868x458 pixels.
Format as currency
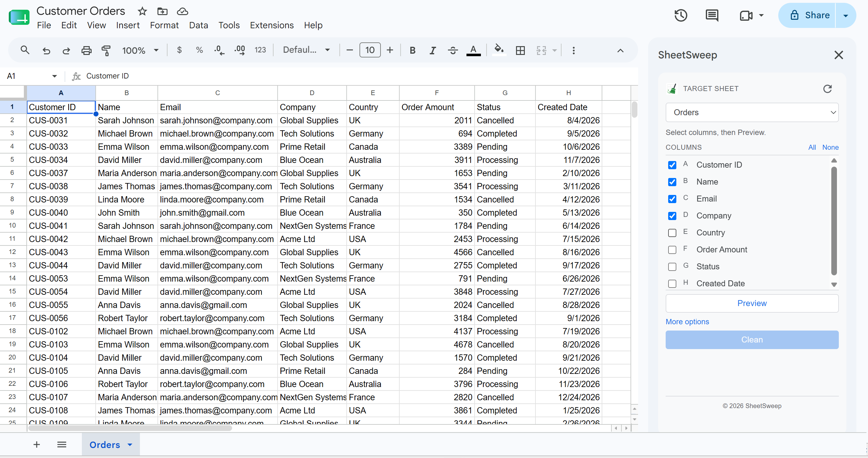point(179,50)
